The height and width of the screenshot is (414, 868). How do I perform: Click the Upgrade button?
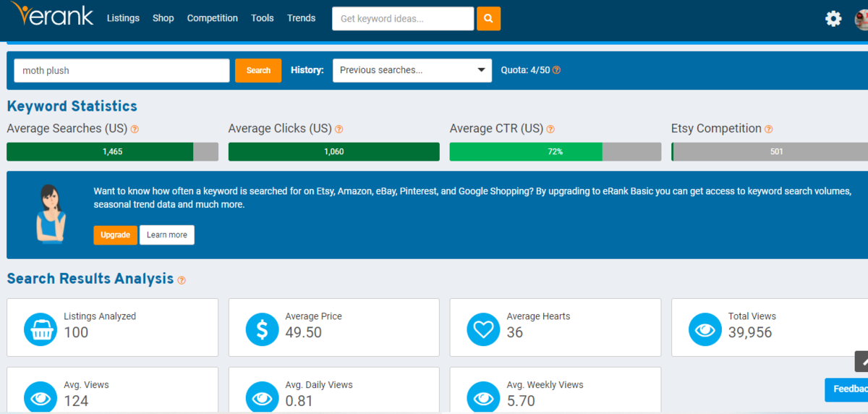coord(115,235)
